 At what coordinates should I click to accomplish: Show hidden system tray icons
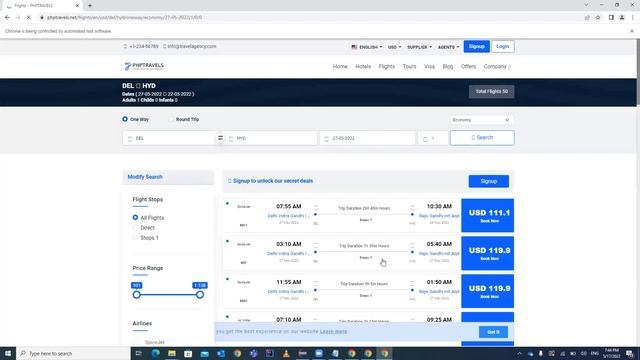pos(520,353)
